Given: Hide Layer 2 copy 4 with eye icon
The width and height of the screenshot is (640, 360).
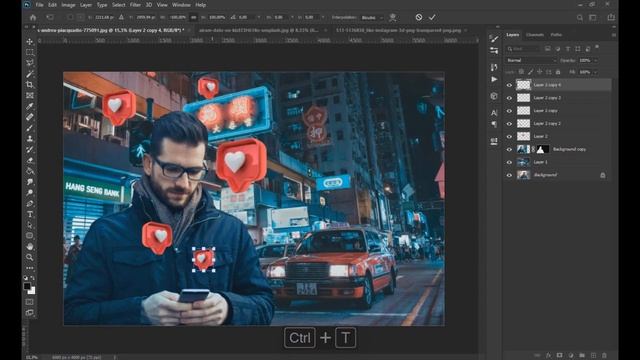Looking at the screenshot, I should (509, 85).
